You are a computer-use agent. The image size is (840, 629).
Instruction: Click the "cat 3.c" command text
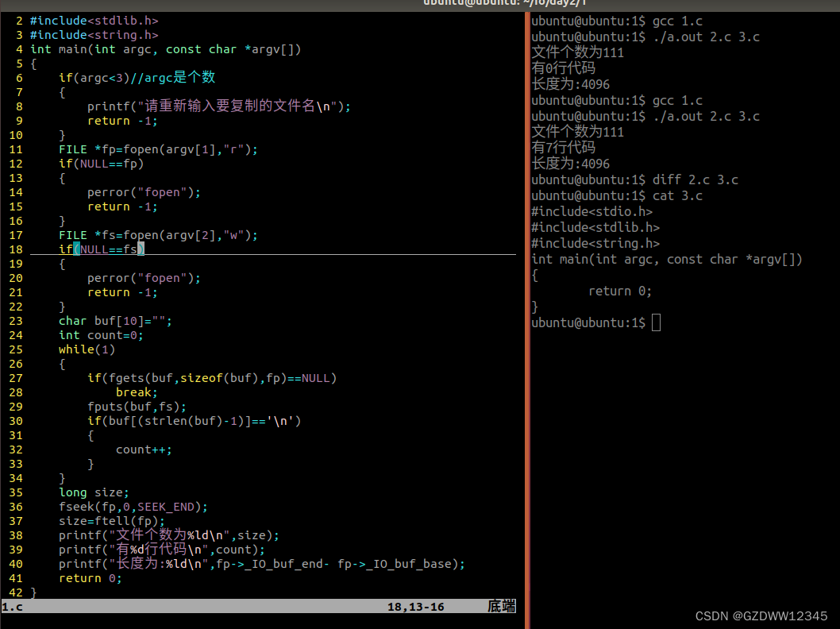click(x=676, y=195)
